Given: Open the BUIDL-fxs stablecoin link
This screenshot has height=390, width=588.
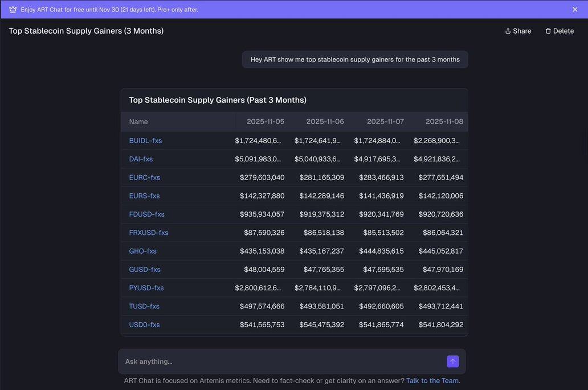Looking at the screenshot, I should coord(145,141).
